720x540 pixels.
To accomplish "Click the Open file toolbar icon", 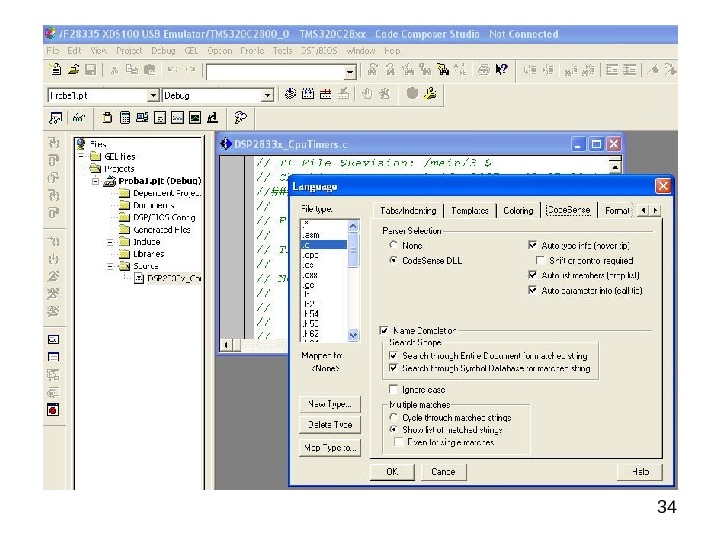I will (73, 70).
